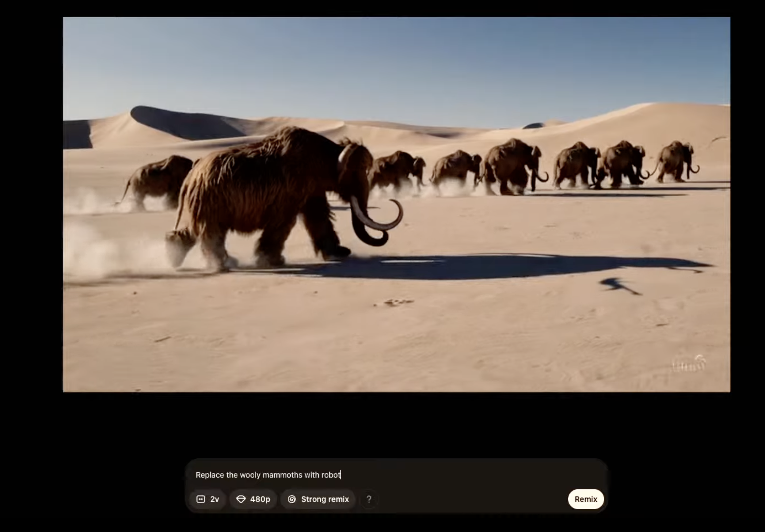Open the question mark help button
Screen dimensions: 765x532
(368, 499)
